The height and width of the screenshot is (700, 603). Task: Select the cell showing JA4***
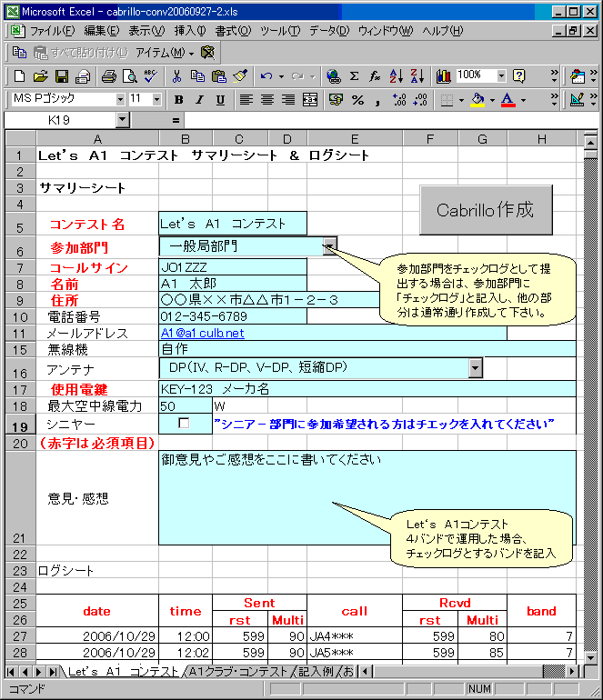(355, 635)
